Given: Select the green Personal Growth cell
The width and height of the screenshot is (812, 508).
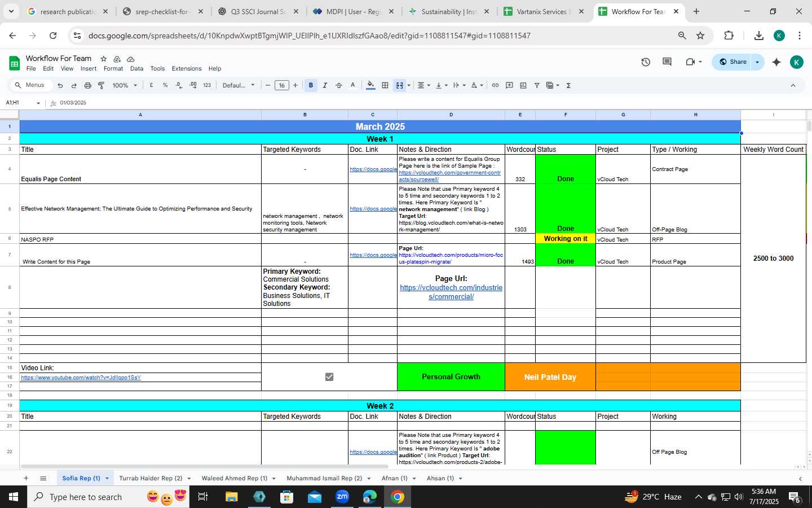Looking at the screenshot, I should point(451,376).
